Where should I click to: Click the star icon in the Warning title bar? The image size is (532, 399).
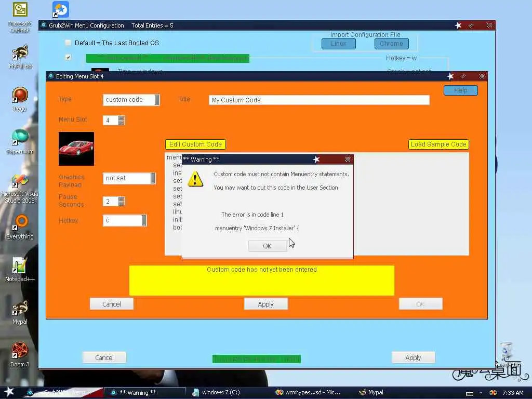pyautogui.click(x=316, y=159)
